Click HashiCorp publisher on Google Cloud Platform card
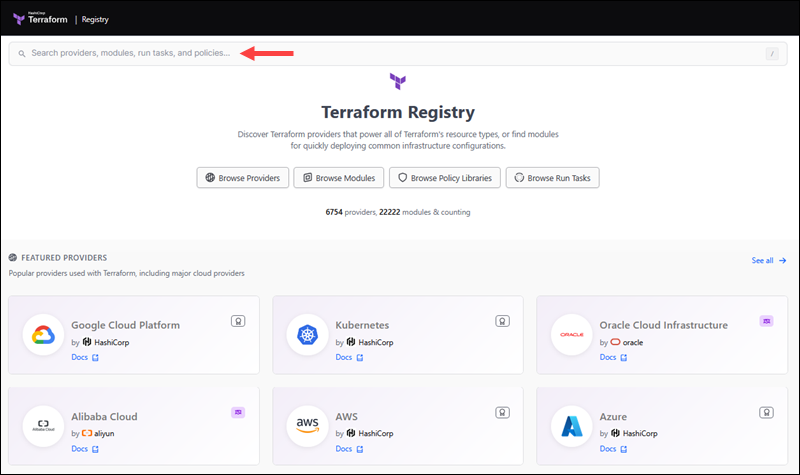 (x=111, y=342)
